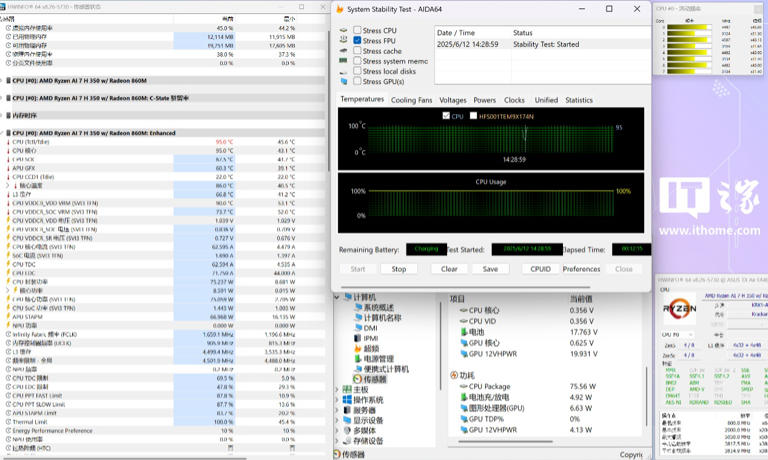Stop the stability test
Viewport: 768px width, 460px height.
click(398, 269)
